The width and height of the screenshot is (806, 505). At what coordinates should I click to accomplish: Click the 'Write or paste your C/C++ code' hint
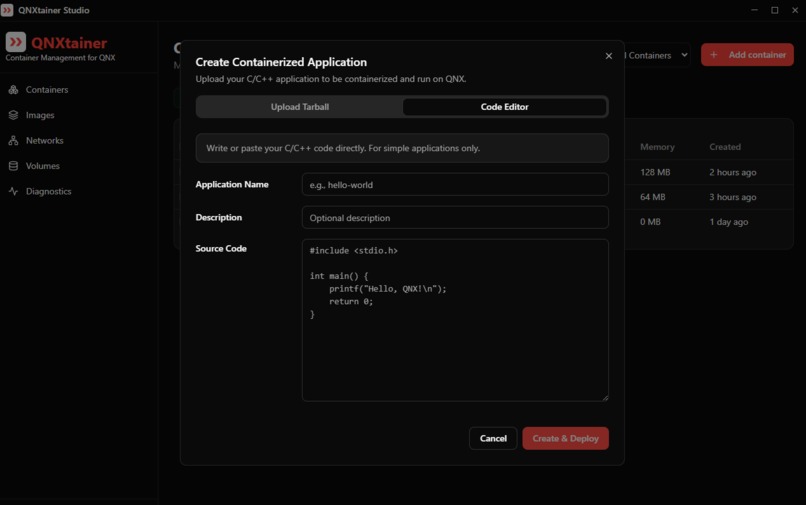[343, 148]
